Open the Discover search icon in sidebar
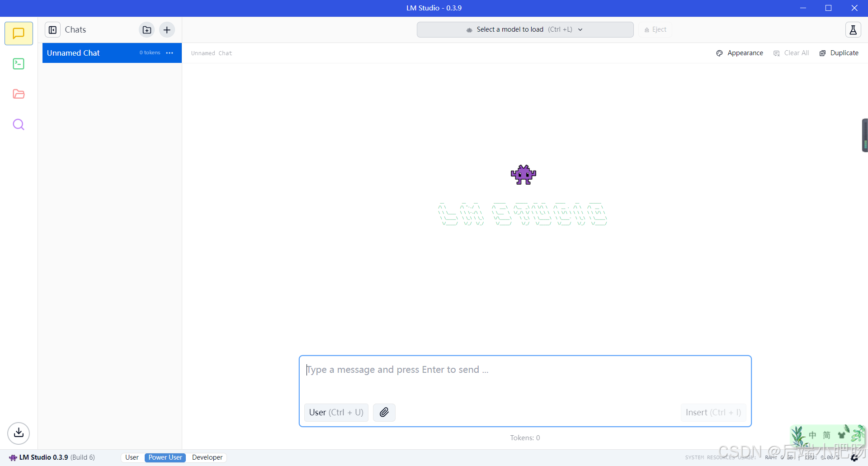 pos(19,124)
